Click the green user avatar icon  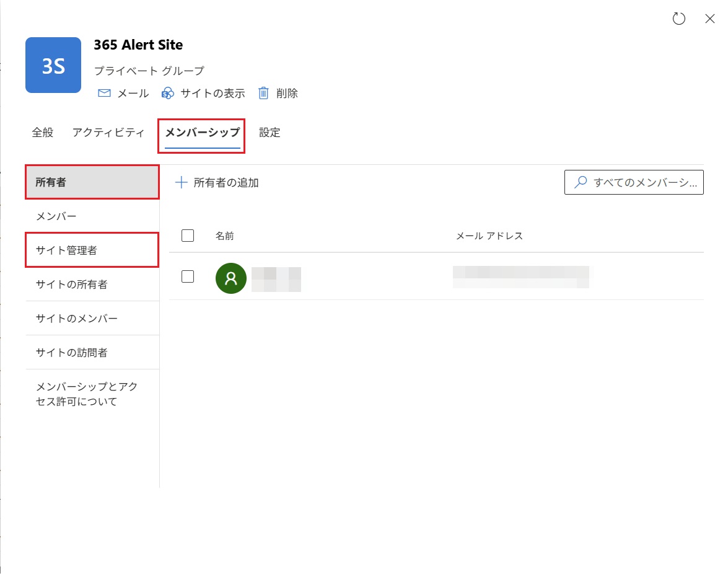[230, 278]
